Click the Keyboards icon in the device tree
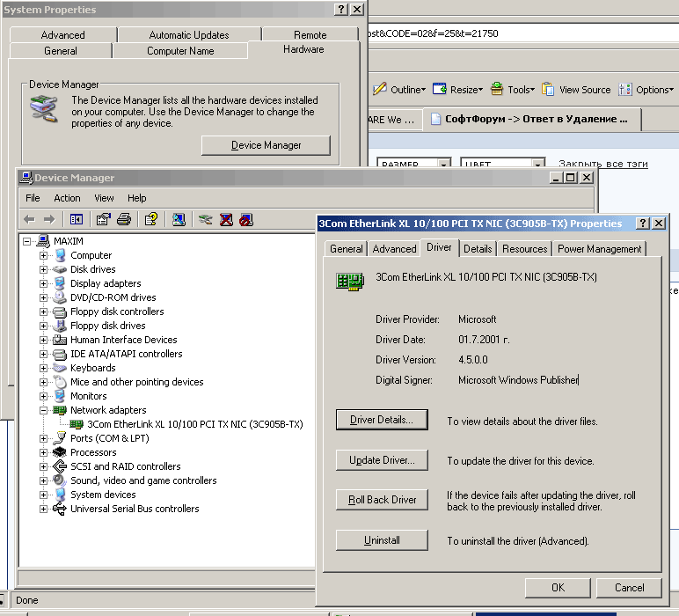 pyautogui.click(x=59, y=368)
